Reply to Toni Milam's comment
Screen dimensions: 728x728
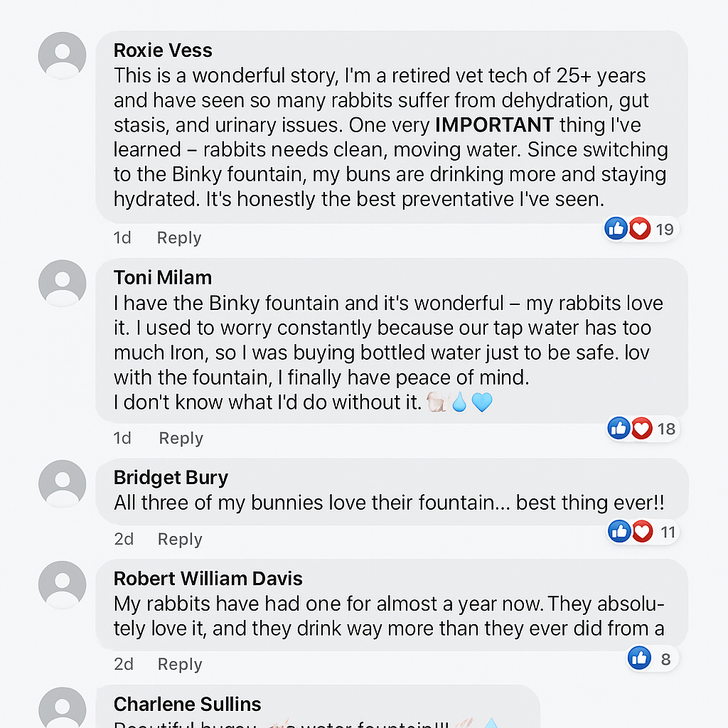[181, 438]
